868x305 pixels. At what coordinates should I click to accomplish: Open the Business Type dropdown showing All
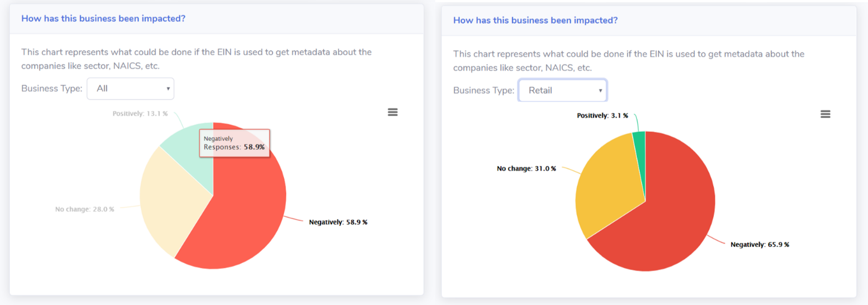130,89
